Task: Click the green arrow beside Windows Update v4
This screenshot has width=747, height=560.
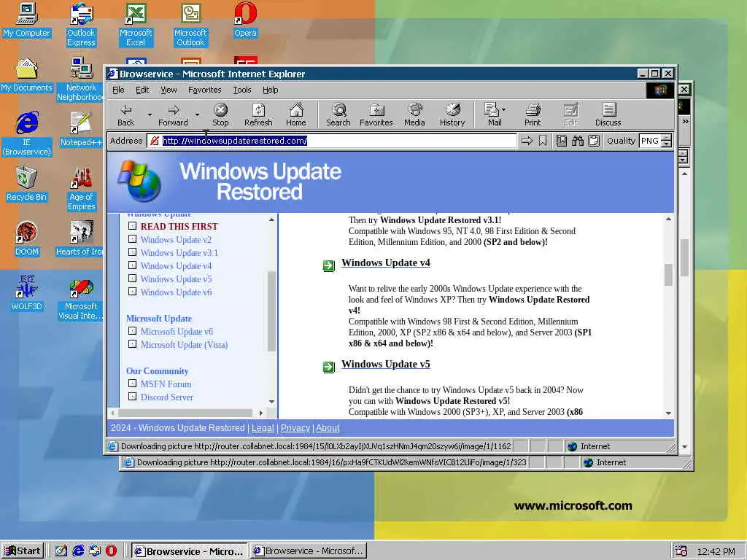Action: 329,265
